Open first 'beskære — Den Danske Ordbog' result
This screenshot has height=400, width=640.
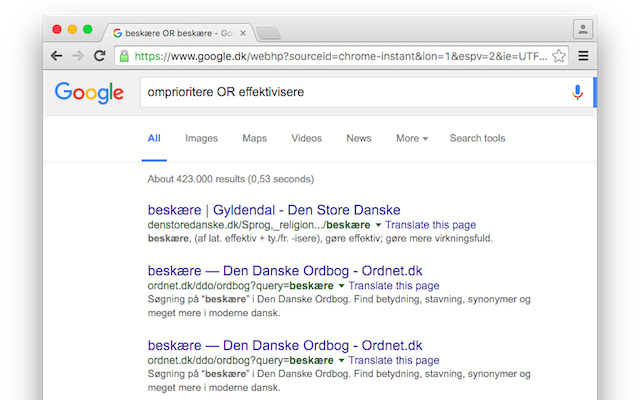click(x=285, y=271)
